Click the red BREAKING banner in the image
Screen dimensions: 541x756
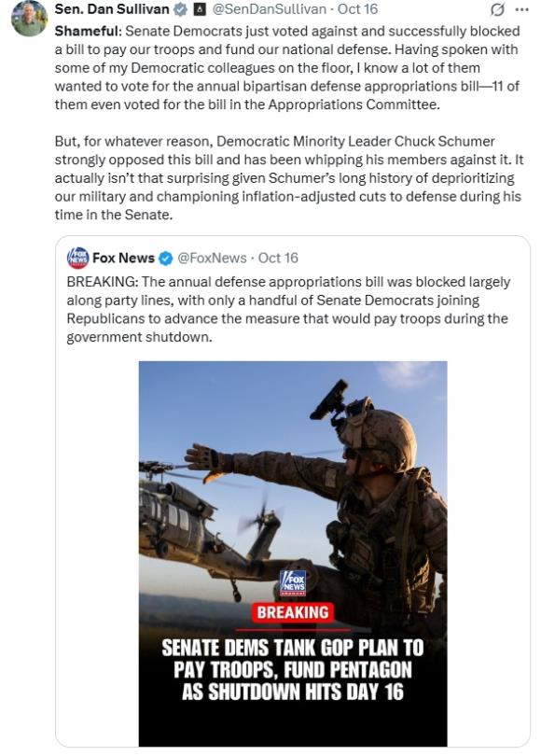pyautogui.click(x=292, y=613)
